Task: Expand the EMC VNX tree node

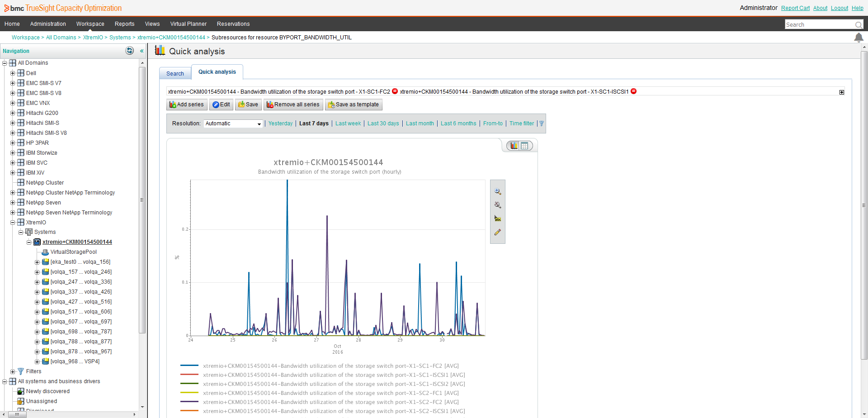Action: (x=13, y=103)
